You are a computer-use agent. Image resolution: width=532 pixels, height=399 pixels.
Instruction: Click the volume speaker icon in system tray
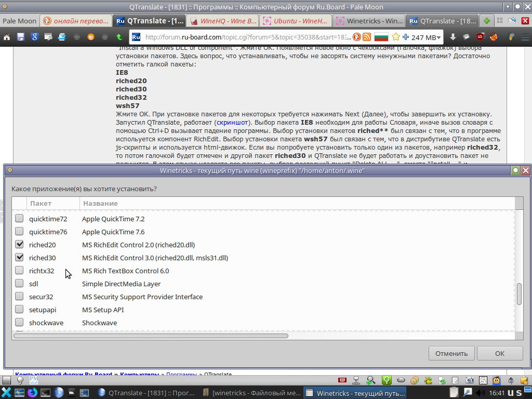480,393
